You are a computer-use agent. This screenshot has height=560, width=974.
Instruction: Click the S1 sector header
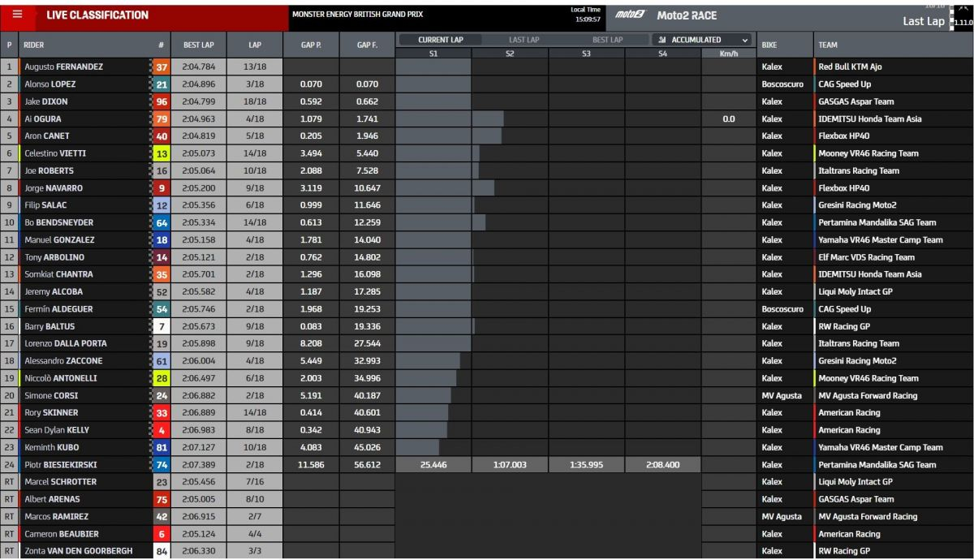pos(433,54)
